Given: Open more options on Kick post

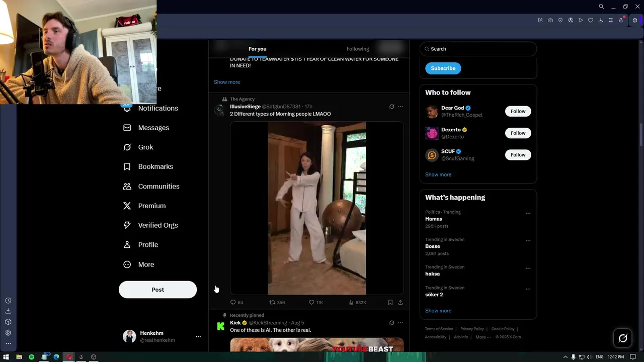Looking at the screenshot, I should 400,323.
